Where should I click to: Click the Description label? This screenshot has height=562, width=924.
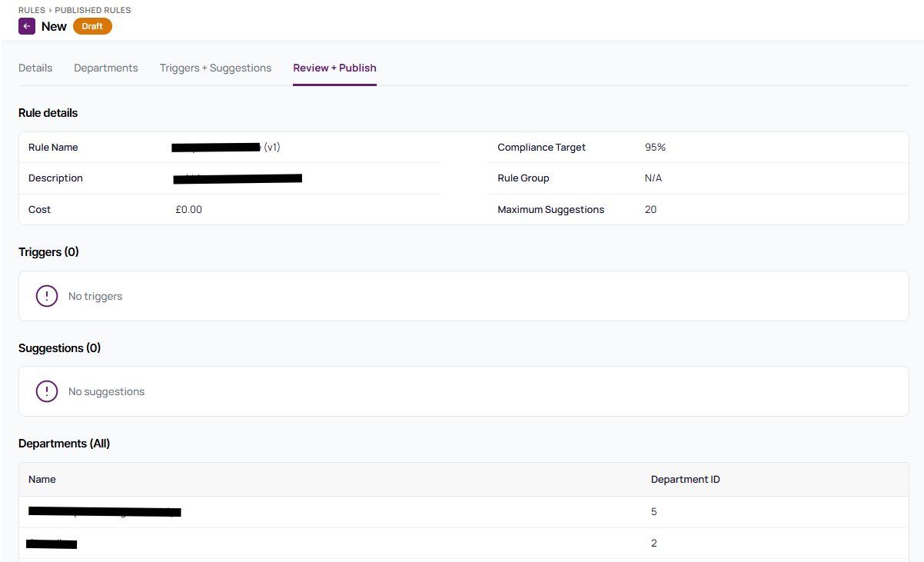(55, 178)
